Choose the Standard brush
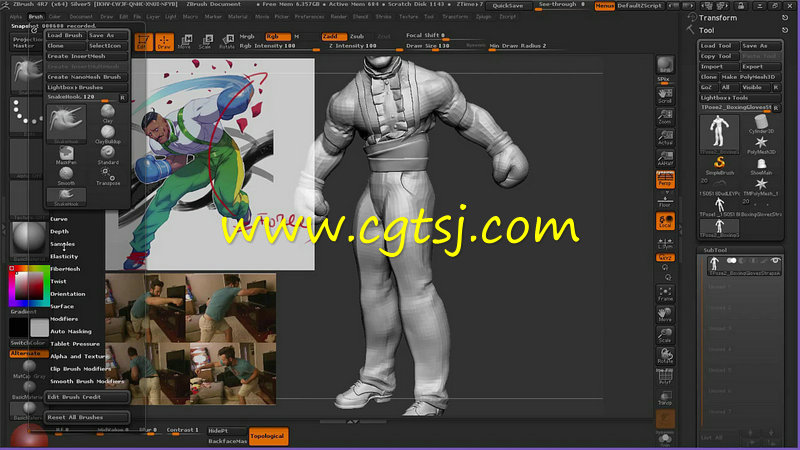 click(x=108, y=155)
